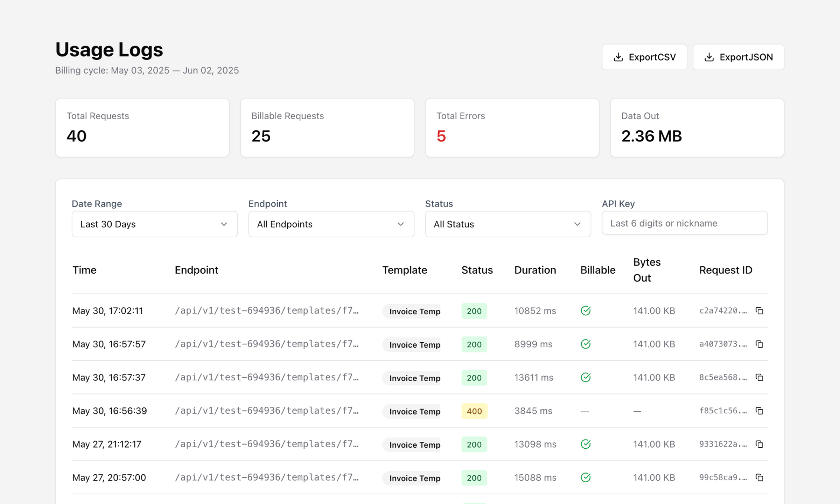Export logs as CSV

[x=644, y=57]
